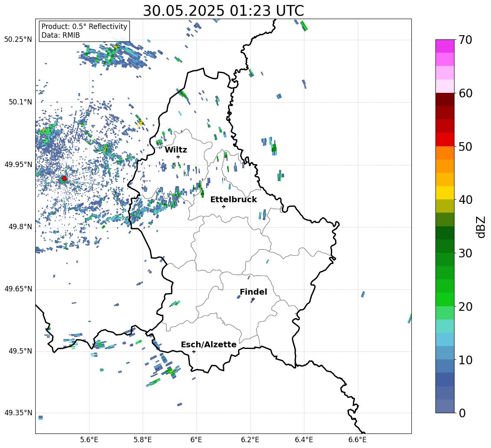This screenshot has width=491, height=448.
Task: Click the 20 tick on colorbar
Action: click(x=465, y=306)
